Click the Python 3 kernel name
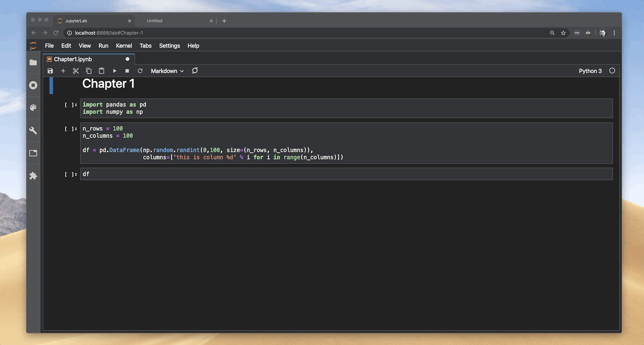 coord(590,71)
